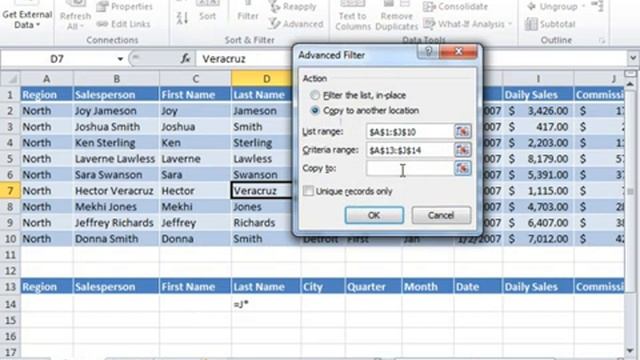Image resolution: width=640 pixels, height=360 pixels.
Task: Click Edit Links in Connections group
Action: click(123, 24)
